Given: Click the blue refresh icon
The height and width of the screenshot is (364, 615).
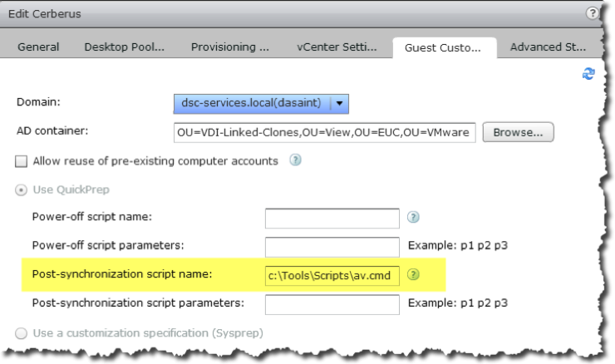Looking at the screenshot, I should (x=588, y=73).
